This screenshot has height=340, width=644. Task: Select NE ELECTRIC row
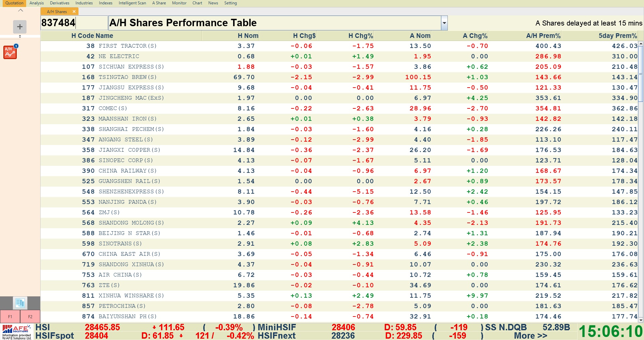click(x=339, y=56)
